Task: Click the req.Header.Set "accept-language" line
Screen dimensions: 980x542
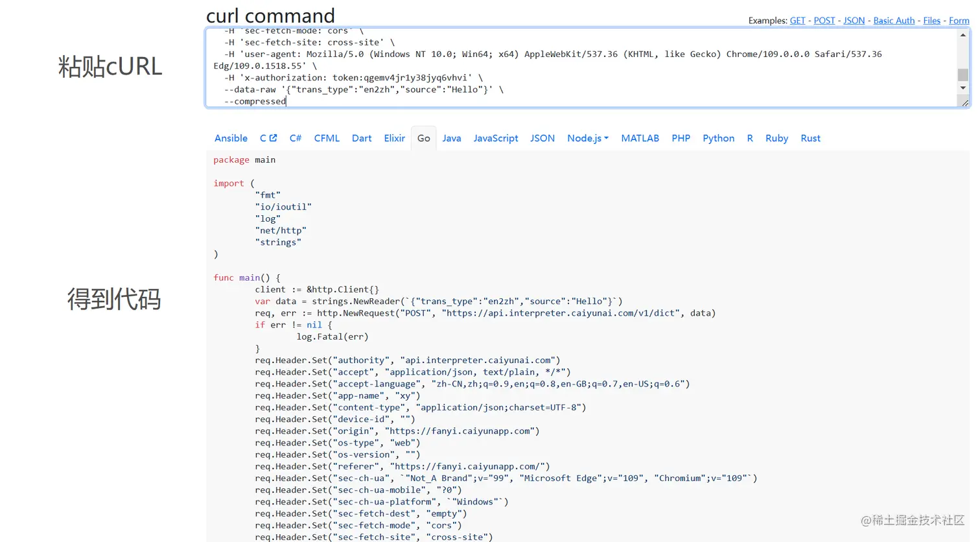Action: [472, 384]
